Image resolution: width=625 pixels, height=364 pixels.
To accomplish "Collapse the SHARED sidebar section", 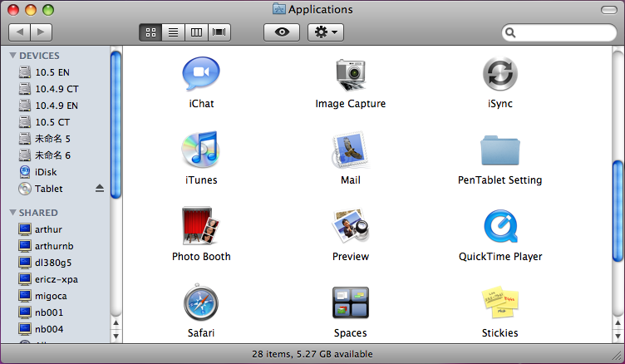I will [12, 213].
